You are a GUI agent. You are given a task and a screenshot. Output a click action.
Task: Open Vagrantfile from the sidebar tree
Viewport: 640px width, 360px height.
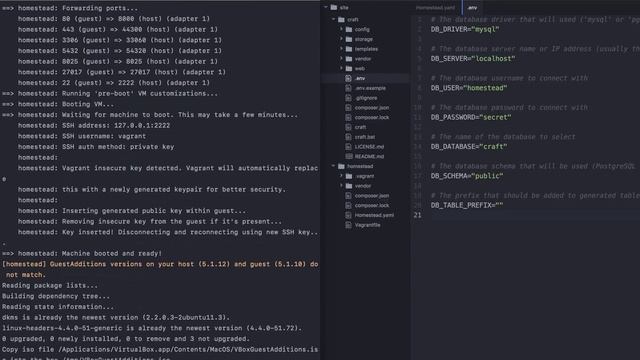[x=367, y=225]
